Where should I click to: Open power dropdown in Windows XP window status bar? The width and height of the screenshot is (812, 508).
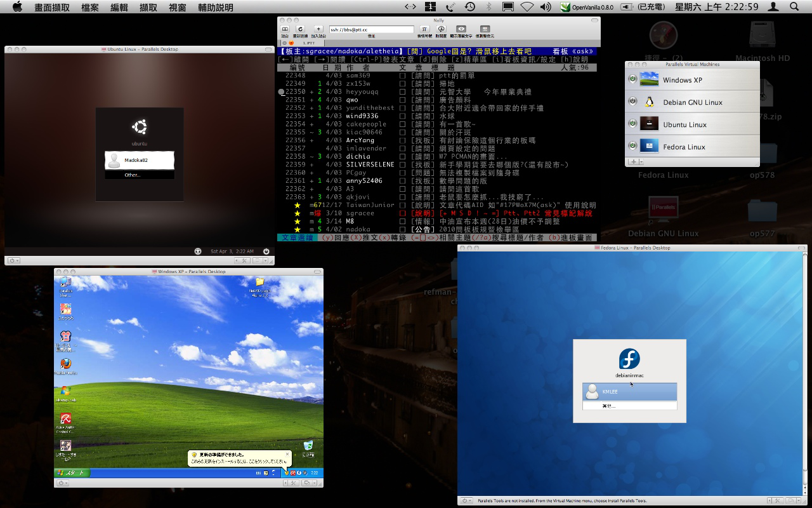pos(64,483)
